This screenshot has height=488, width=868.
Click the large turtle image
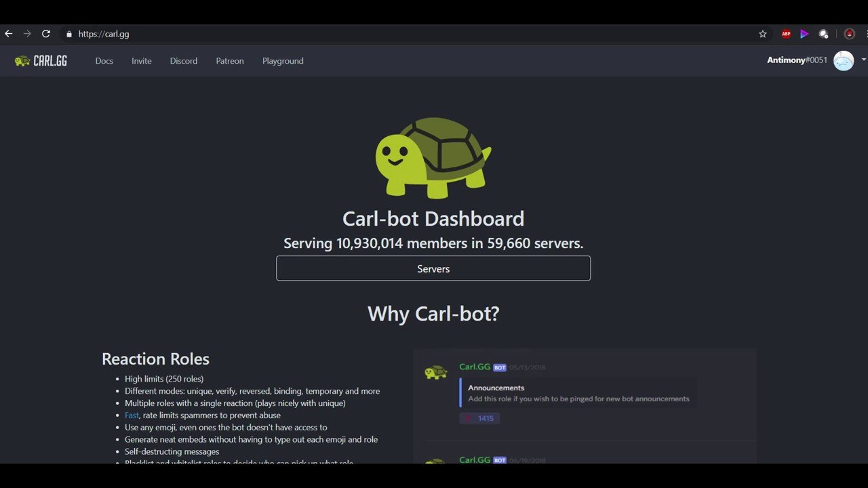point(433,158)
